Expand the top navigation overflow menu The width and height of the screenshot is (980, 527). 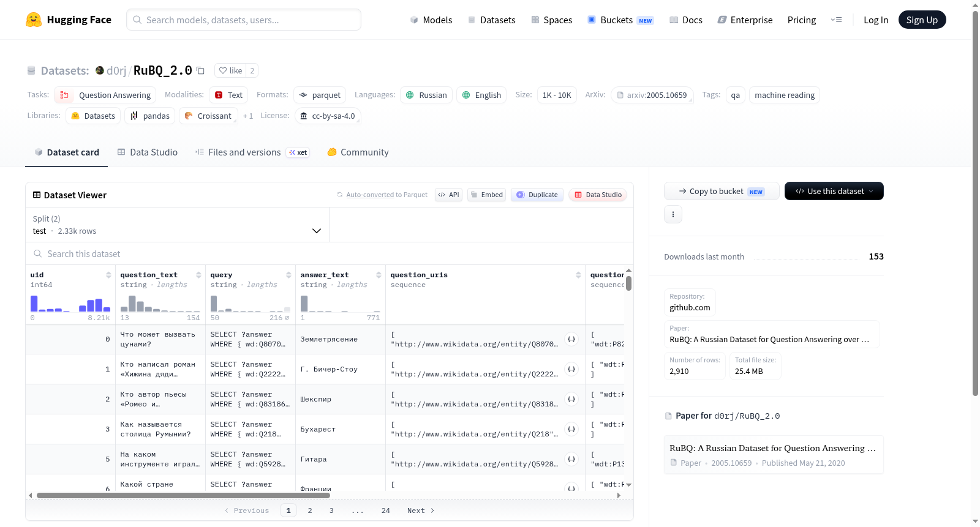836,20
